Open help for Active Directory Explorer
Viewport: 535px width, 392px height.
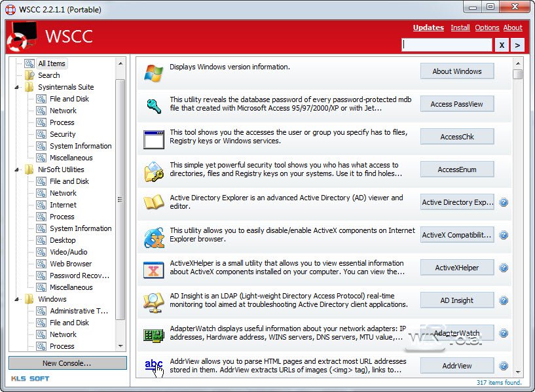point(504,202)
